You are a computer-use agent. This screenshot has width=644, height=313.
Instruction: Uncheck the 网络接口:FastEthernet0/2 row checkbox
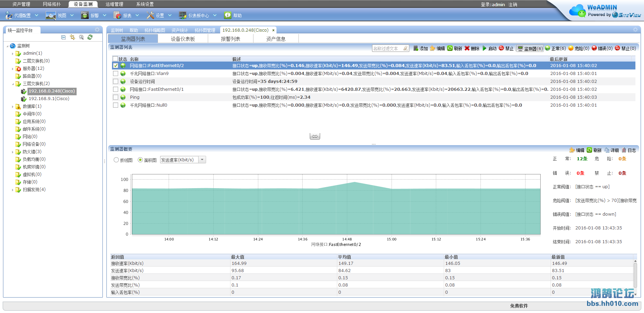(116, 66)
